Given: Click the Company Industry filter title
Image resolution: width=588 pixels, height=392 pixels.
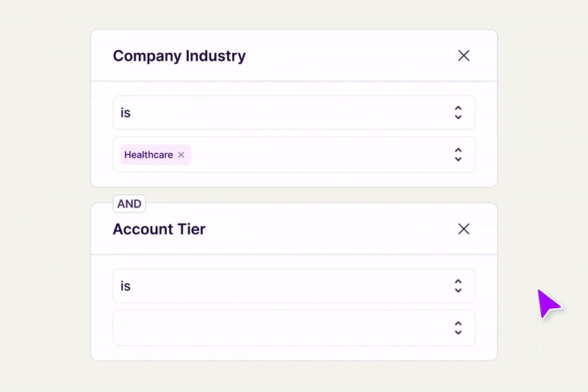Looking at the screenshot, I should pyautogui.click(x=179, y=56).
